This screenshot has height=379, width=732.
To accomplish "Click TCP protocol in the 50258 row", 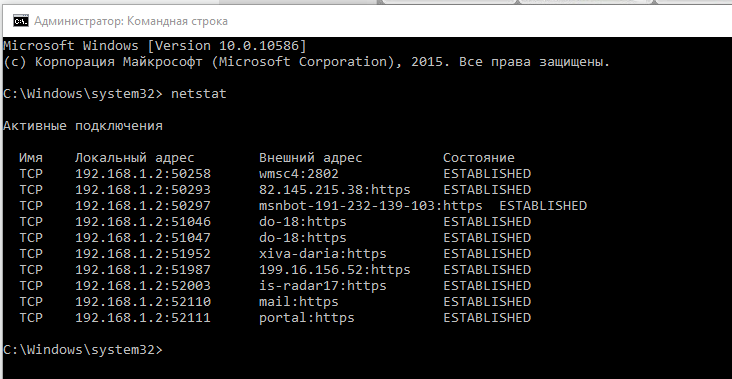I will click(31, 174).
